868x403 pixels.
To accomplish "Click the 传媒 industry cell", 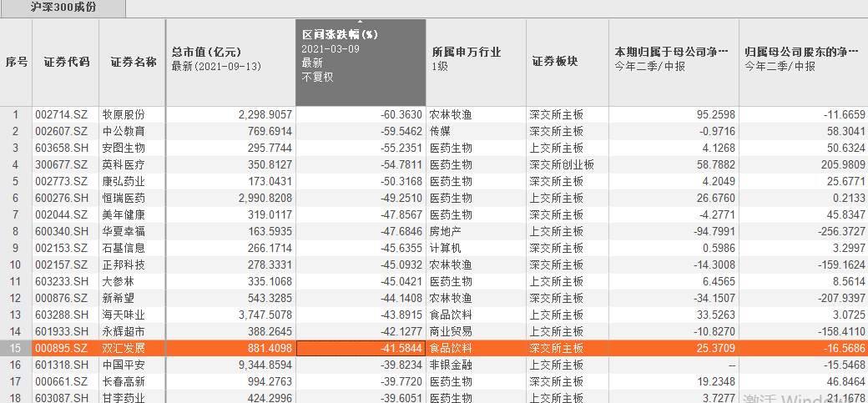I will (x=476, y=131).
